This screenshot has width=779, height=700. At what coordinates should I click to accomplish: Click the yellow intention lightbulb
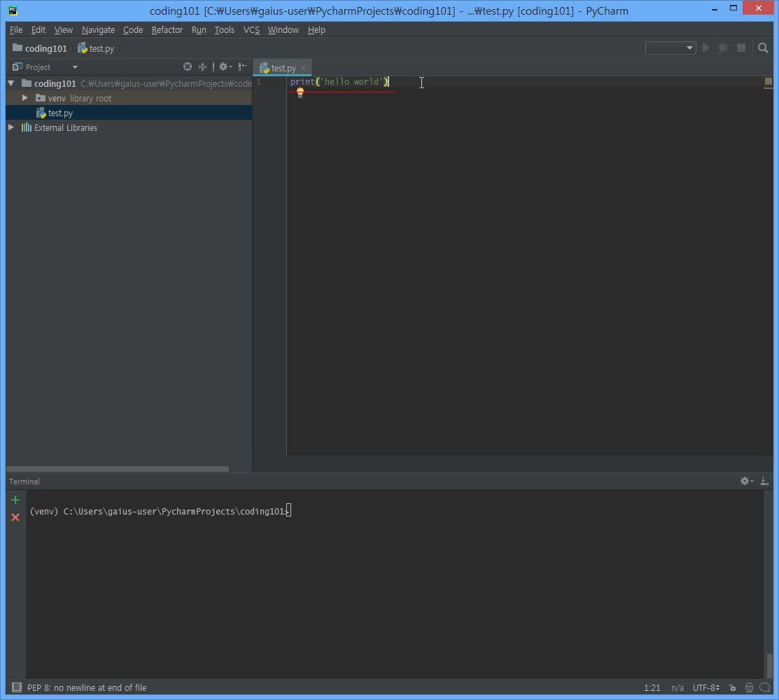pyautogui.click(x=300, y=92)
